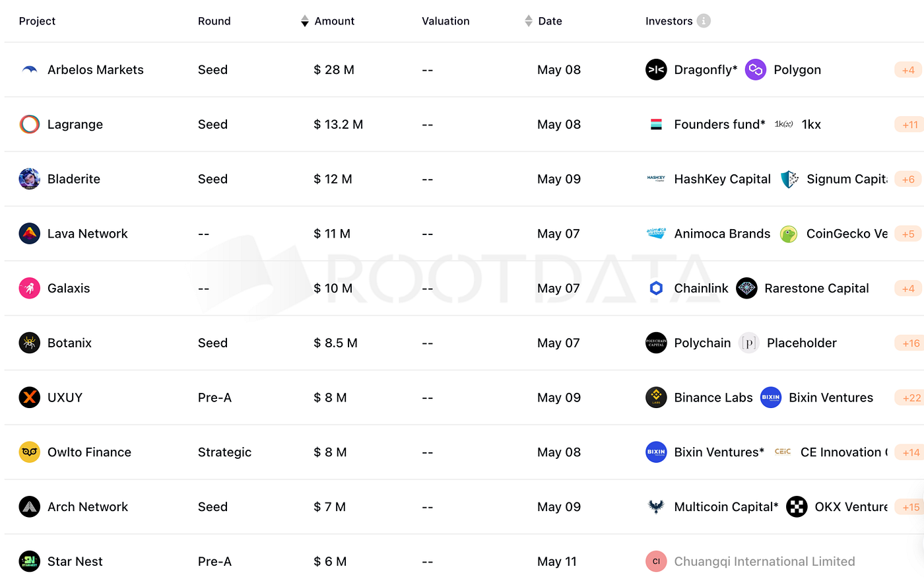Screen dimensions: 924x587
Task: Show +16 additional Botanix investors
Action: [911, 343]
